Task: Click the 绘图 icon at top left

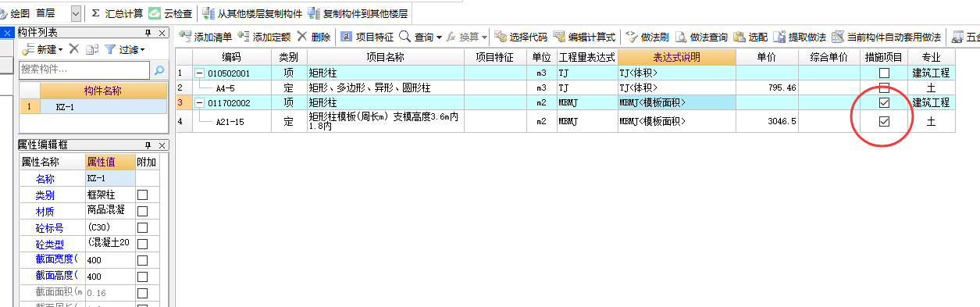Action: (x=3, y=13)
